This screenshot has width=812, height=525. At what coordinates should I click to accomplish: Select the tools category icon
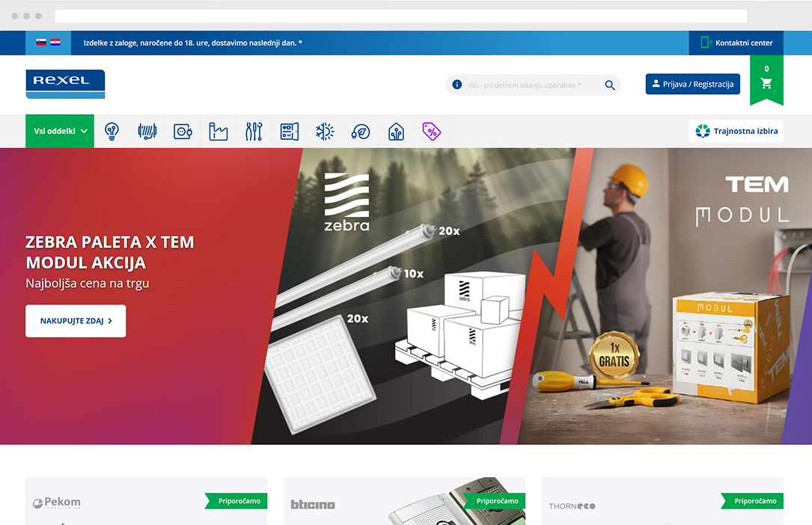(254, 132)
